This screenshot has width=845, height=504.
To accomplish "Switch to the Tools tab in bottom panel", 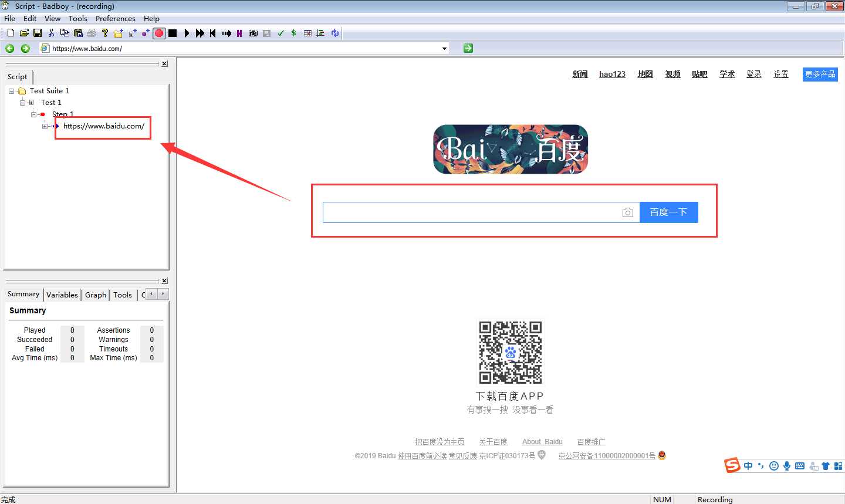I will point(123,295).
